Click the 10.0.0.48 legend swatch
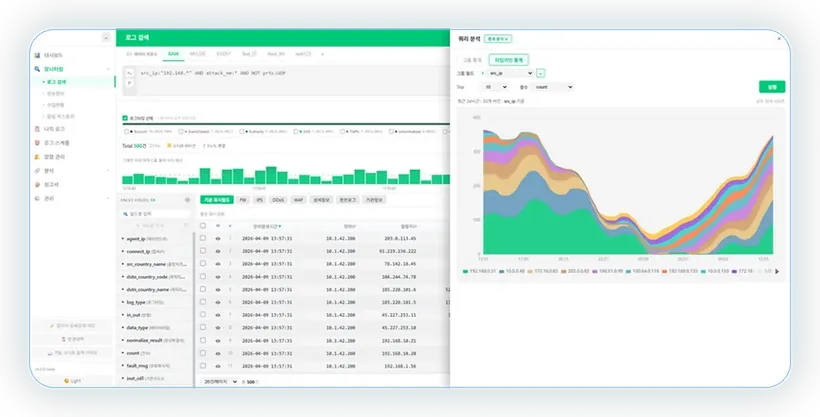 pos(502,272)
